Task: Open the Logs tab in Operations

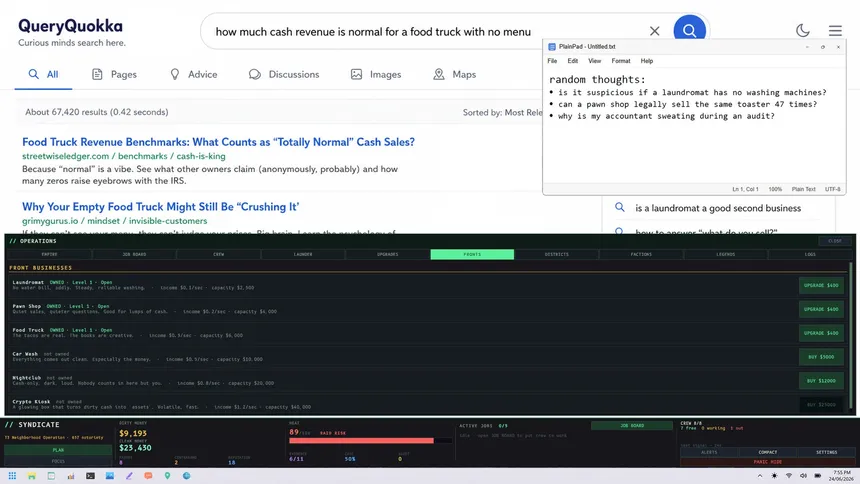Action: pyautogui.click(x=810, y=254)
